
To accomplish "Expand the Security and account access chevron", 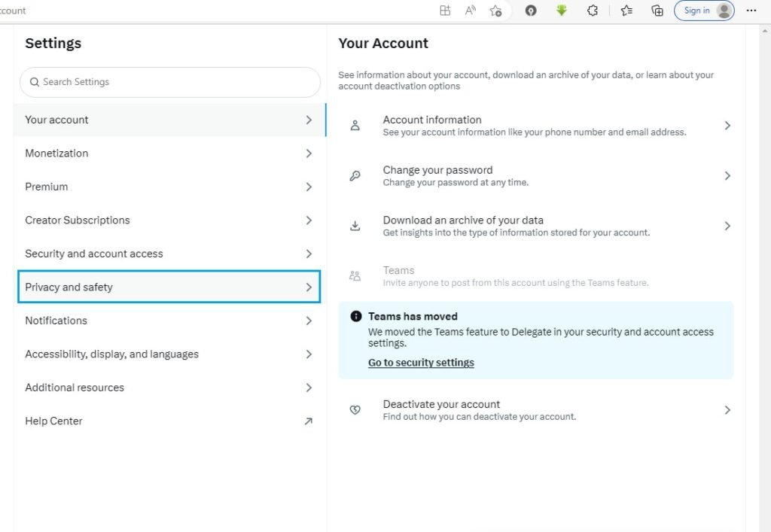I will click(309, 254).
